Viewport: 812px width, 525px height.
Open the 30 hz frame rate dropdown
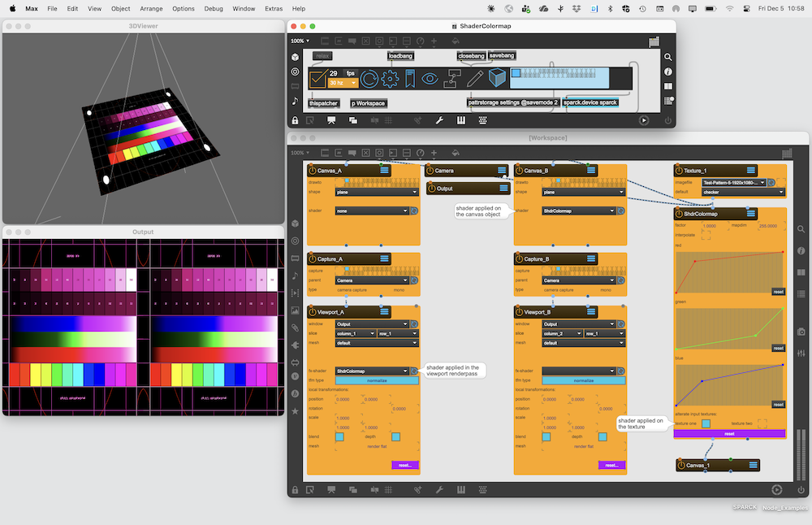[343, 83]
